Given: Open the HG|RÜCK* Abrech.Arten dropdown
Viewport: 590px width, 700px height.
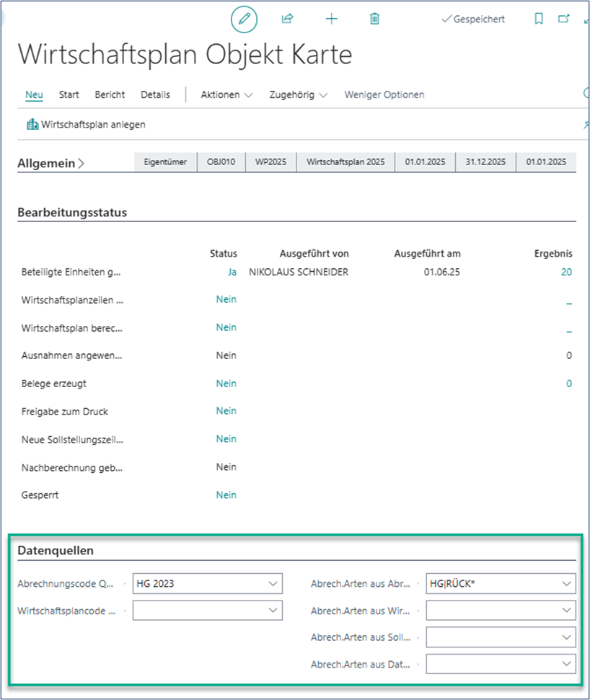Looking at the screenshot, I should click(565, 583).
